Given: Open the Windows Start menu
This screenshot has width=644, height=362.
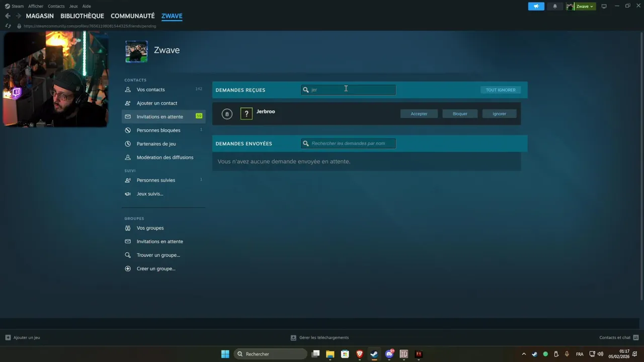Looking at the screenshot, I should (x=225, y=354).
